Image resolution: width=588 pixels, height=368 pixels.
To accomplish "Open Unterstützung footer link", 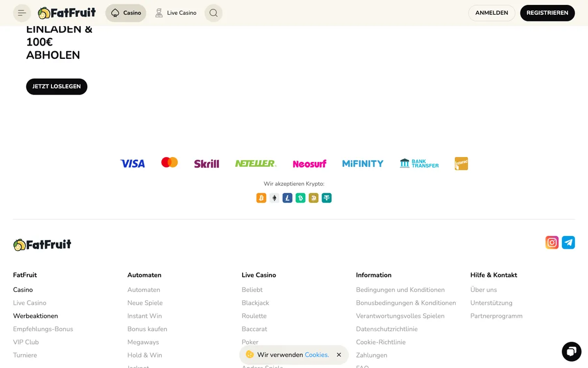I will click(491, 303).
